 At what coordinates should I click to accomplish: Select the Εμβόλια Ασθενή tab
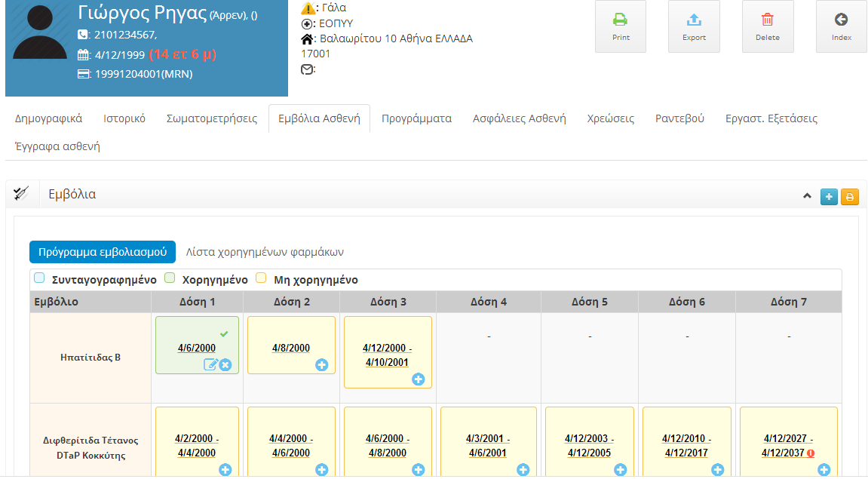coord(320,118)
